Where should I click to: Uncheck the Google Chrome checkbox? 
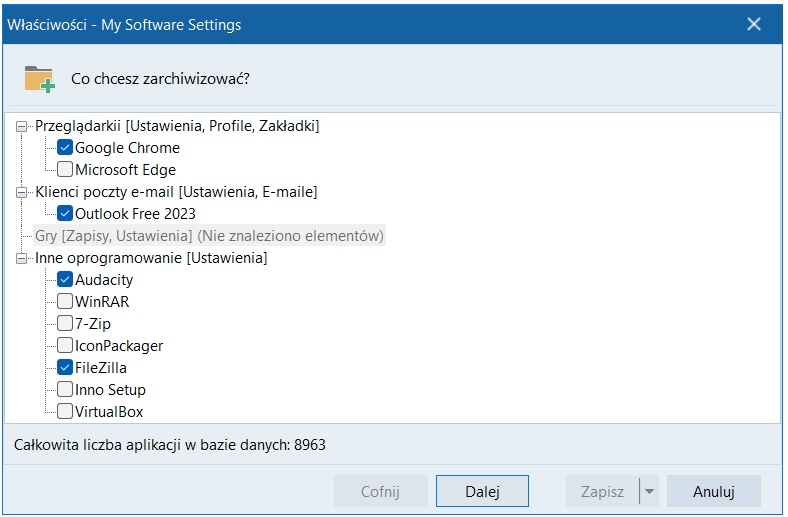point(65,148)
